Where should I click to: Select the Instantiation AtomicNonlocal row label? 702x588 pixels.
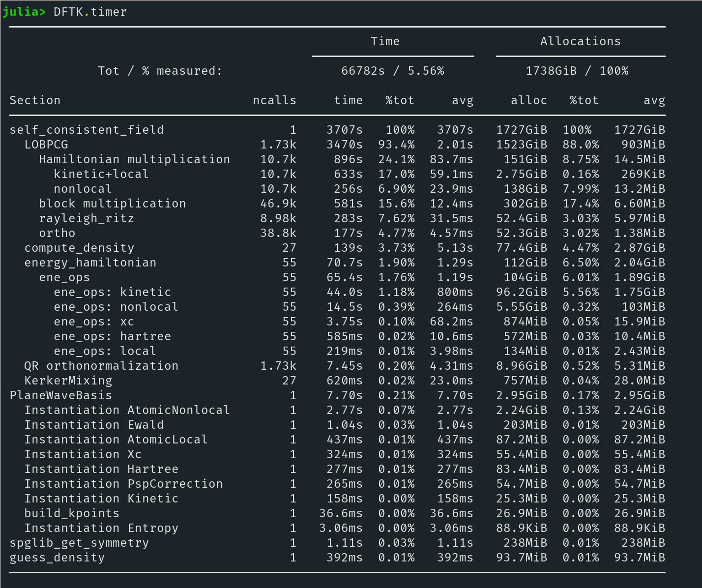click(x=127, y=410)
